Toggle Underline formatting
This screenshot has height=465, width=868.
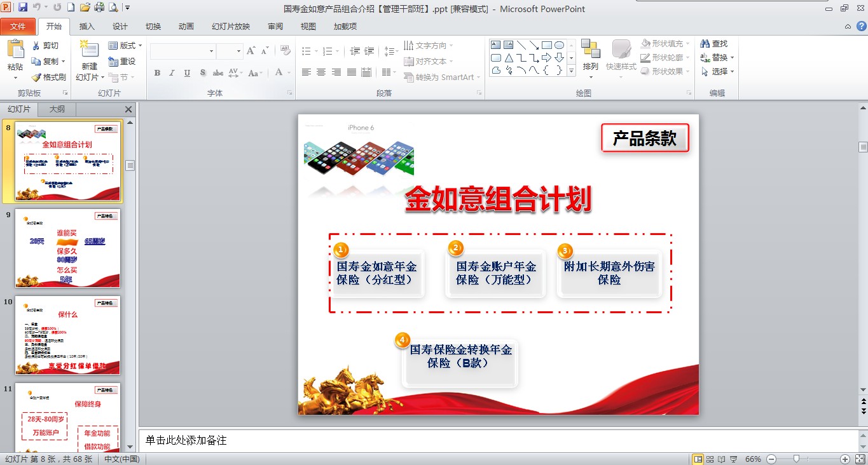(187, 73)
